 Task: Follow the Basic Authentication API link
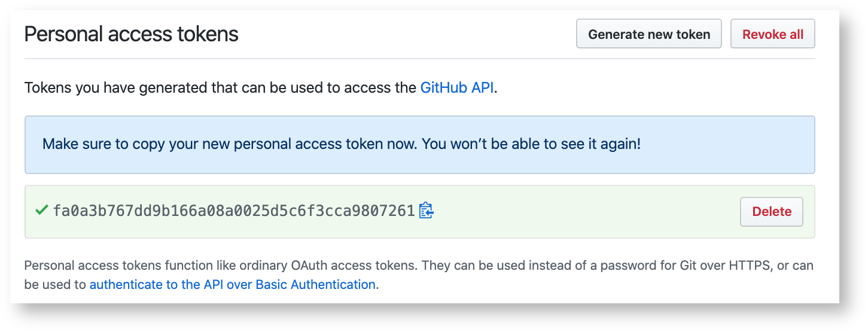coord(232,285)
